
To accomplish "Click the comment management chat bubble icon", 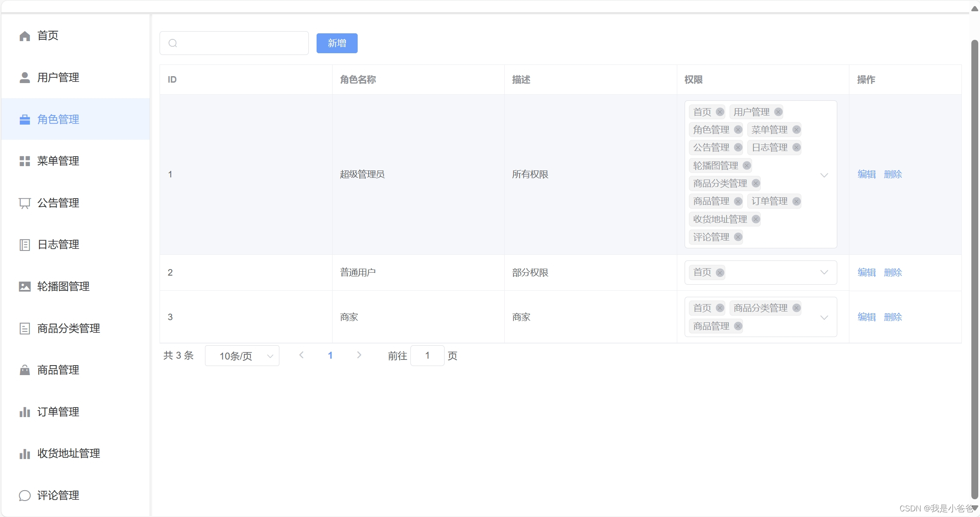I will [x=25, y=495].
